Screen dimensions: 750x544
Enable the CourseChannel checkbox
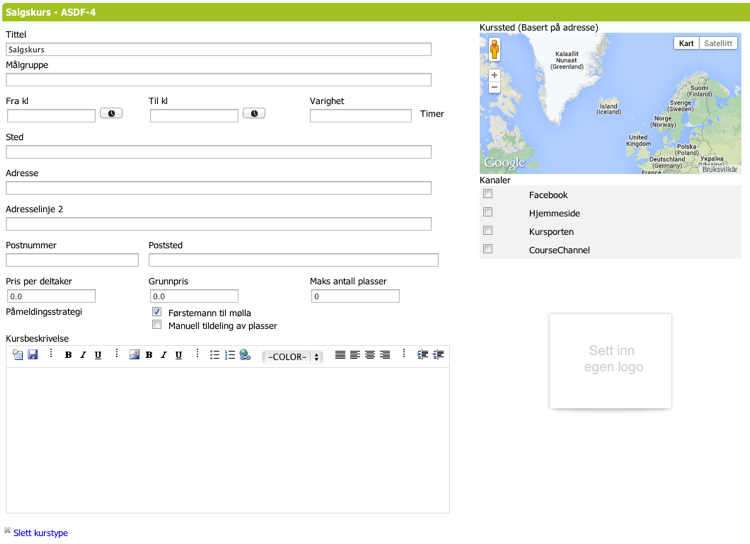pyautogui.click(x=488, y=249)
